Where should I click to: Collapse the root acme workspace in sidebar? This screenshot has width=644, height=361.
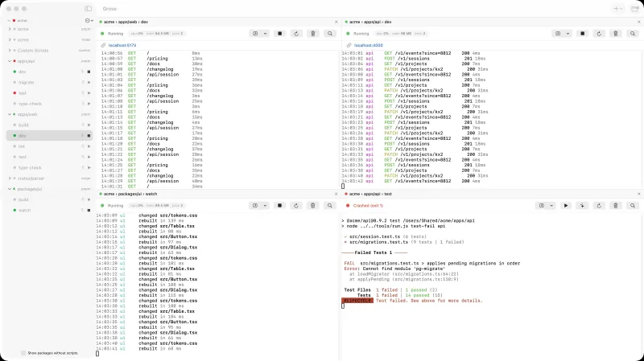point(9,21)
